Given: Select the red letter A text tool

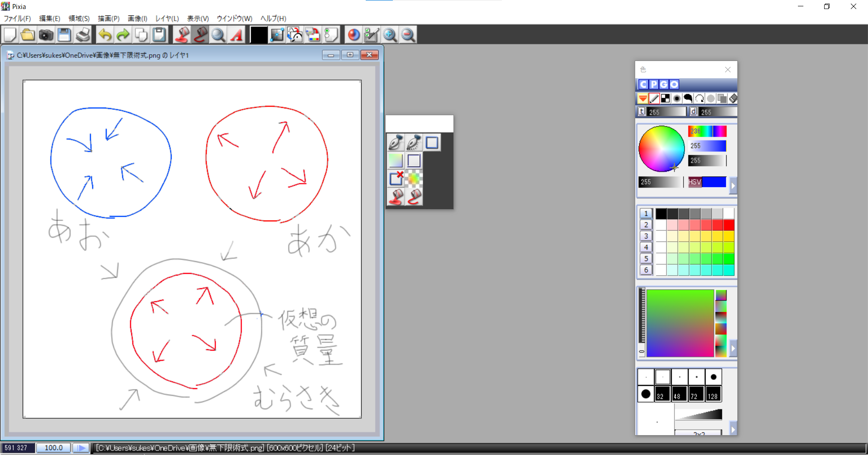Looking at the screenshot, I should coord(236,35).
